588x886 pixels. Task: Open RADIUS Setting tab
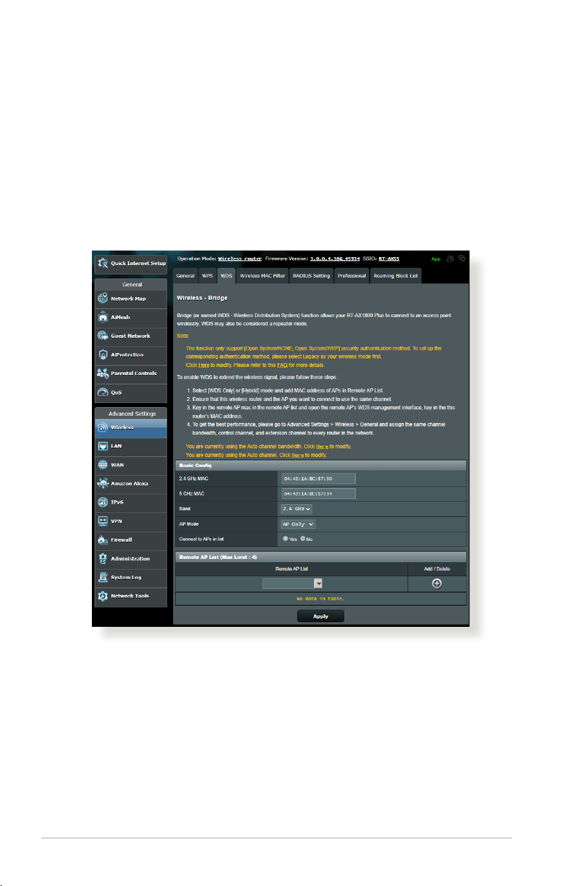tap(311, 276)
